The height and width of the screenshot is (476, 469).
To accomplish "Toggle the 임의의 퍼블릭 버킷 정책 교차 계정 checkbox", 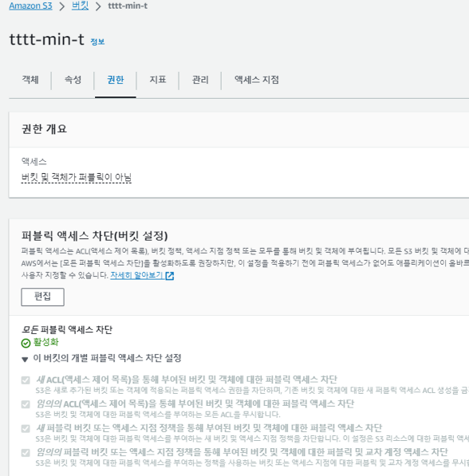I will [26, 453].
